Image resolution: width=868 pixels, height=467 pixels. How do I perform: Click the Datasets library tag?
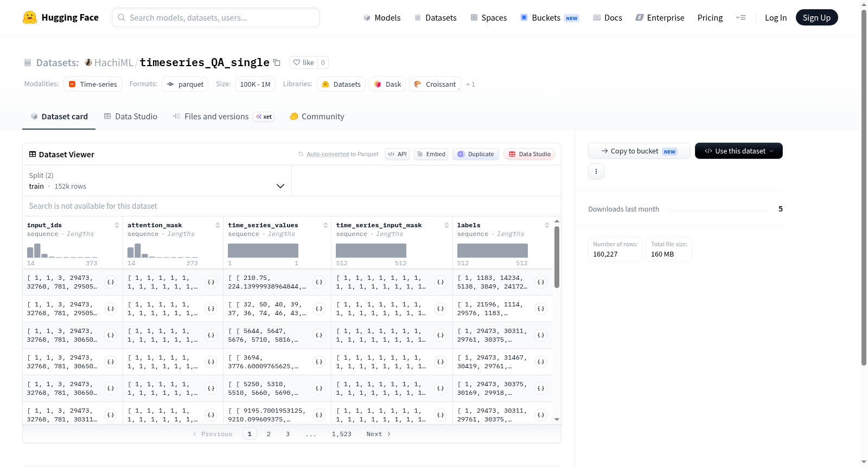(x=341, y=84)
